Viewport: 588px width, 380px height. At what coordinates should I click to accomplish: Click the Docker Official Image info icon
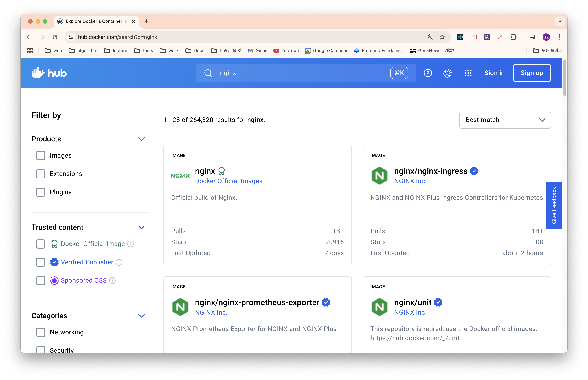coord(131,244)
